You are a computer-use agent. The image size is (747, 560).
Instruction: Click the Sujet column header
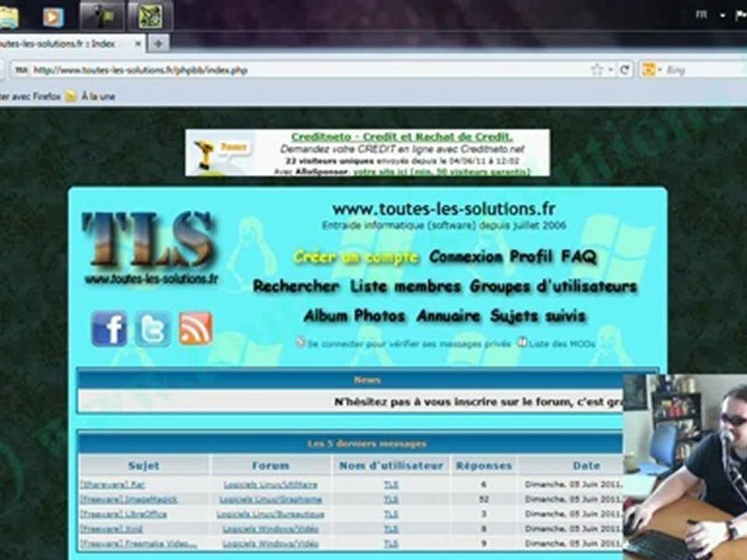(143, 466)
